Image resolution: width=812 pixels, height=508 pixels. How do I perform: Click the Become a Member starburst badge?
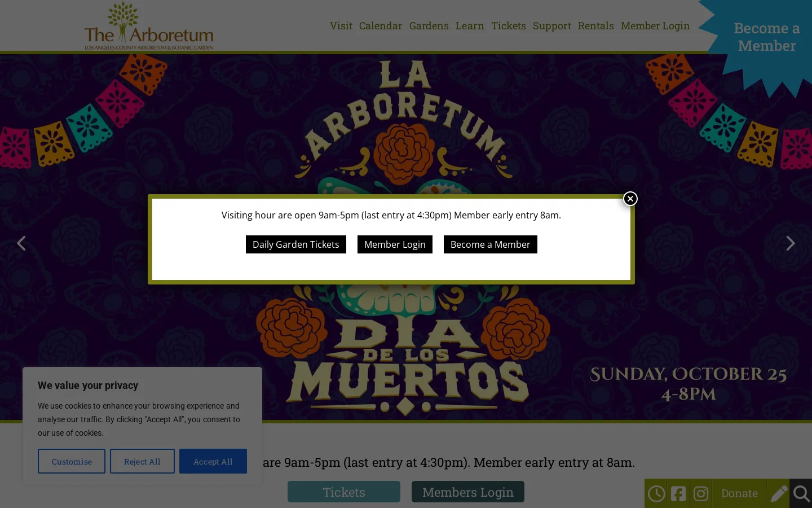766,37
